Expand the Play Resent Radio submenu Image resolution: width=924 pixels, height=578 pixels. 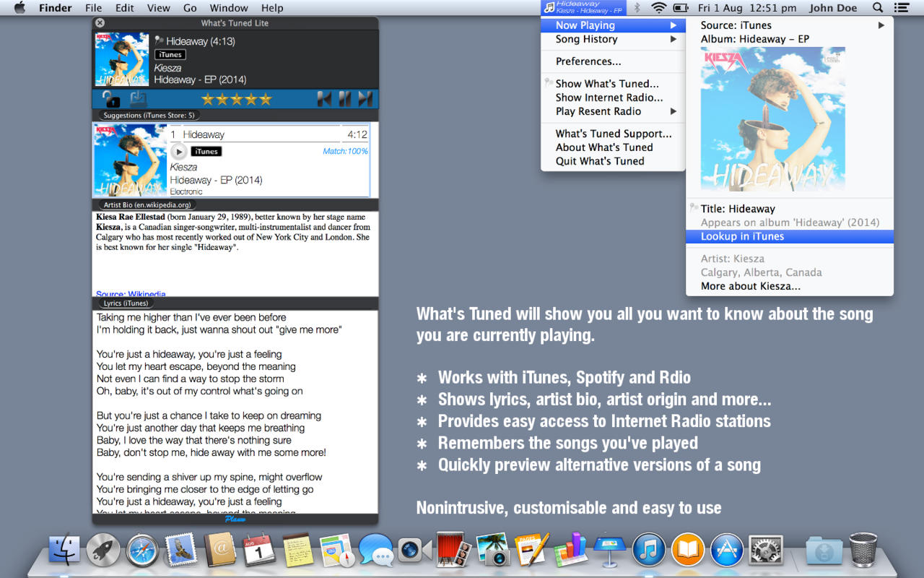[x=598, y=111]
